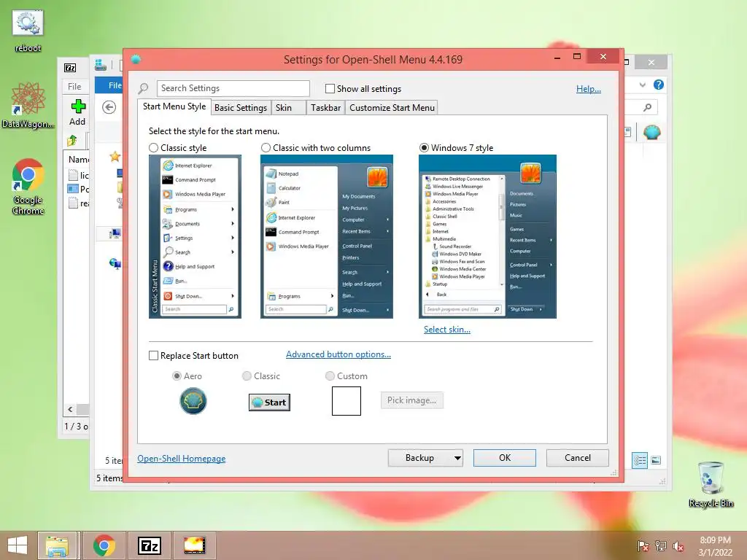
Task: Click the Classic style menu preview image
Action: (195, 237)
